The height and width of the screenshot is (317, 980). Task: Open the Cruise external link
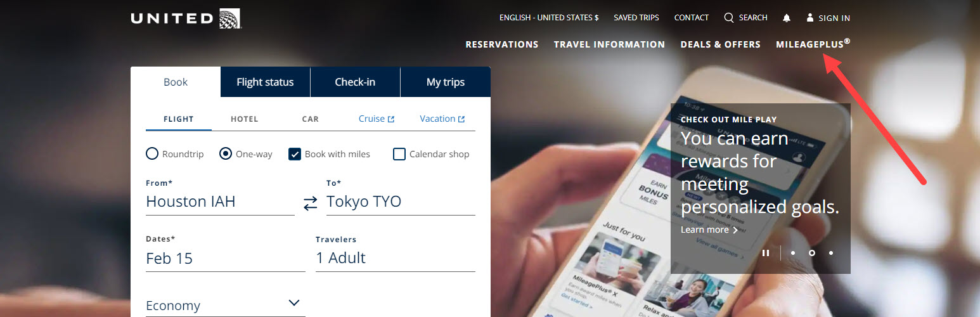pyautogui.click(x=377, y=119)
